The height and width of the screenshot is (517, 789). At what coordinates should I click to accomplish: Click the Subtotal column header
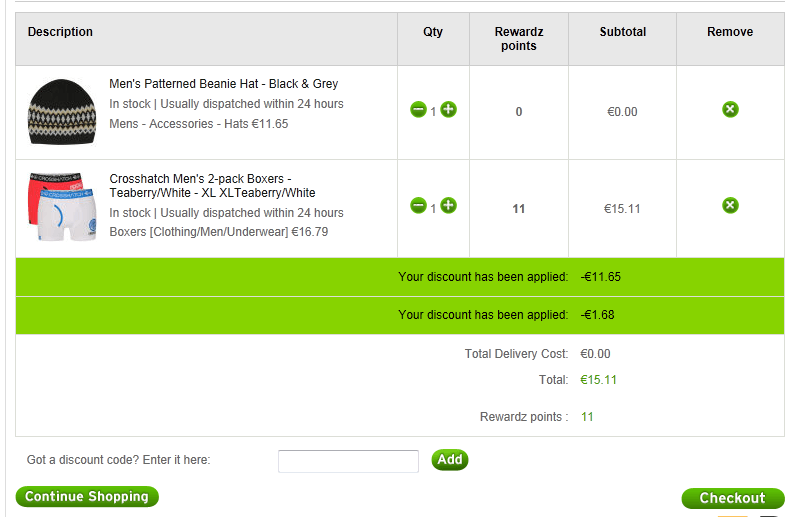pyautogui.click(x=622, y=32)
